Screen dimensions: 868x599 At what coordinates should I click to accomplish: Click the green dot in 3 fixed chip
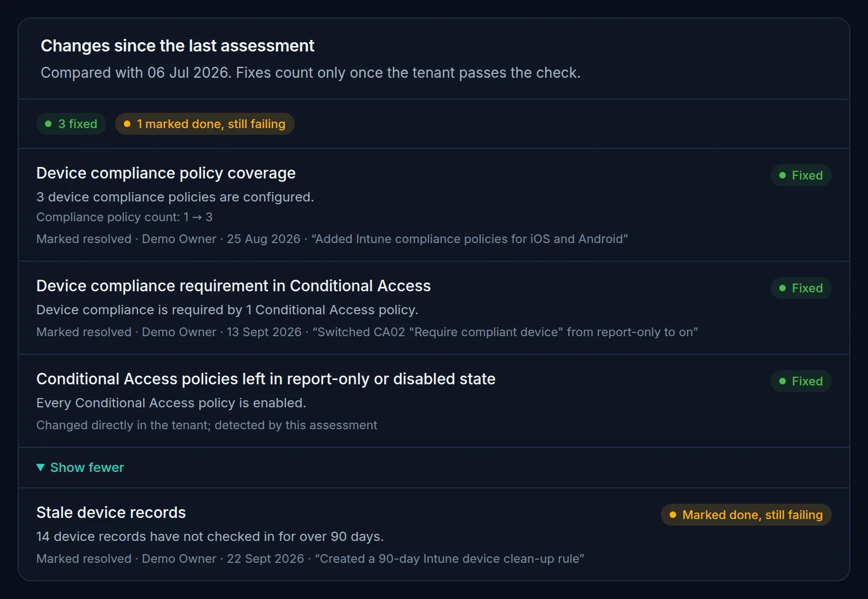coord(48,124)
